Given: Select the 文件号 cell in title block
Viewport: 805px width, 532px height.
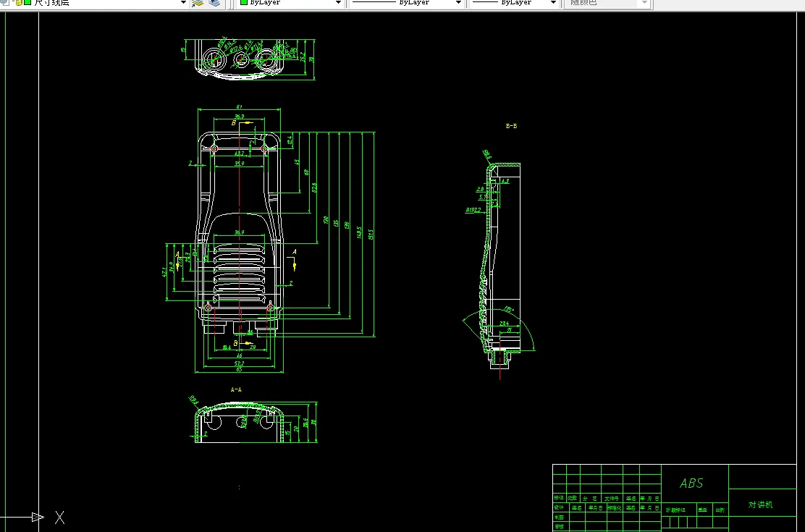Looking at the screenshot, I should point(612,498).
